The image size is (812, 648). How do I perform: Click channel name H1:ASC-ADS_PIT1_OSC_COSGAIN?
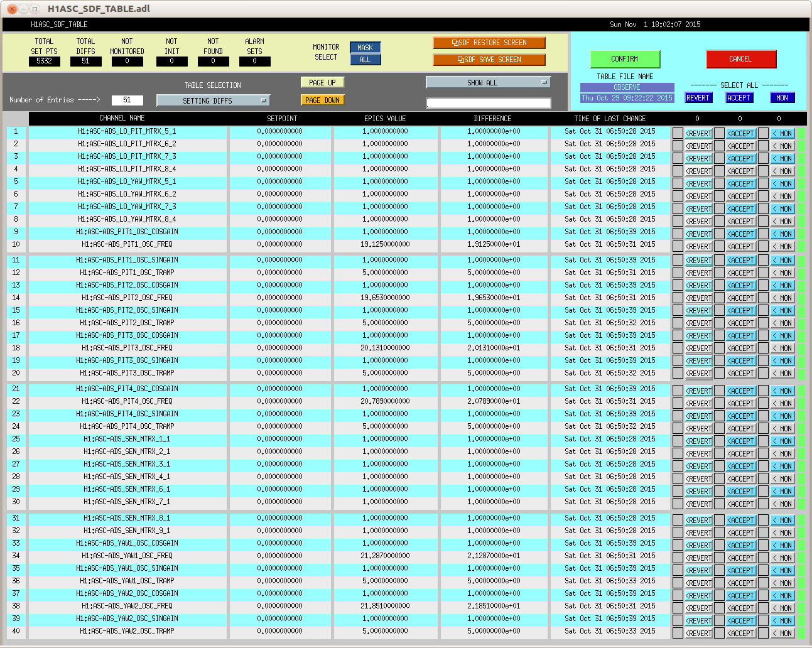(x=127, y=232)
